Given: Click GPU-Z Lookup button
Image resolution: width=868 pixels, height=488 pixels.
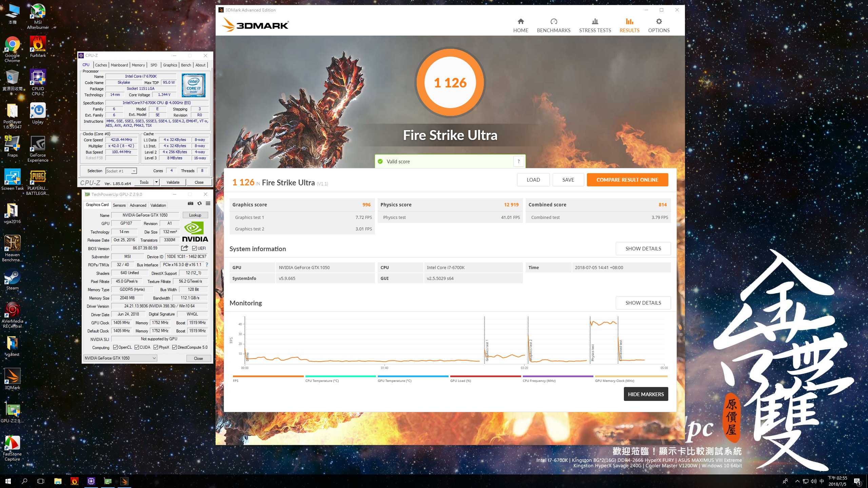Looking at the screenshot, I should [195, 215].
